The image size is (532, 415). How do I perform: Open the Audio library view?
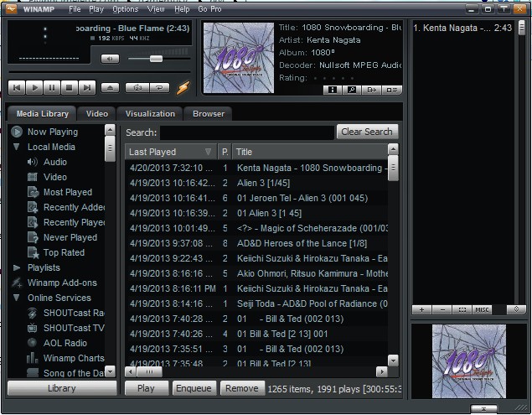55,162
